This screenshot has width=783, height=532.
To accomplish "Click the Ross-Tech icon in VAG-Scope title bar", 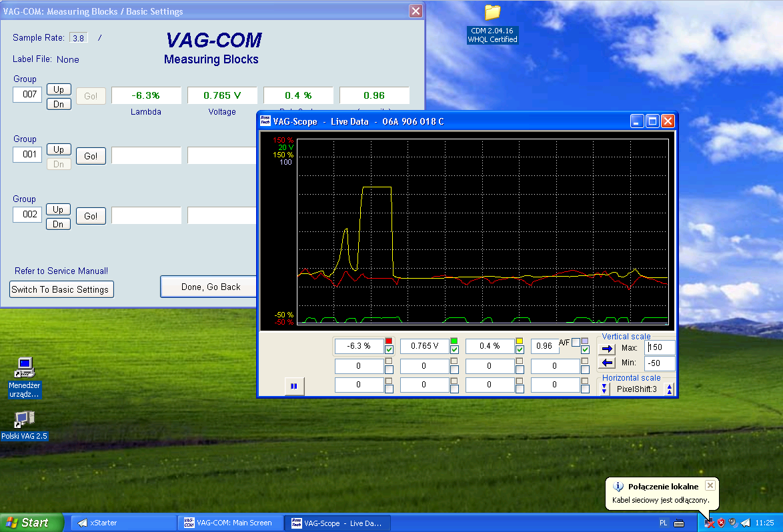I will coord(265,121).
